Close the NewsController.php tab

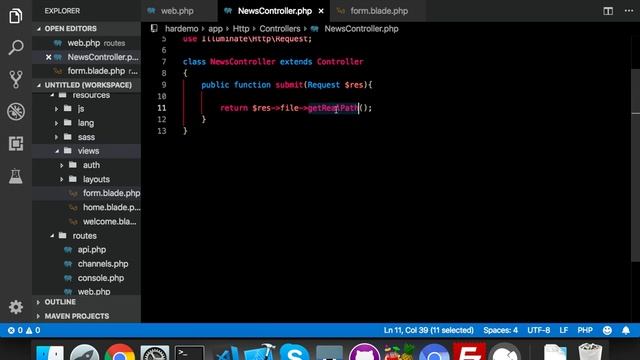pyautogui.click(x=321, y=11)
